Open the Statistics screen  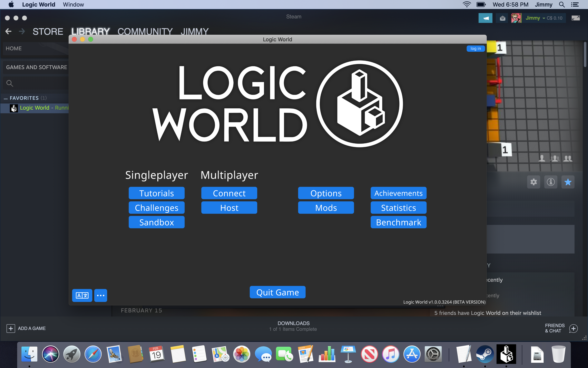pyautogui.click(x=399, y=208)
